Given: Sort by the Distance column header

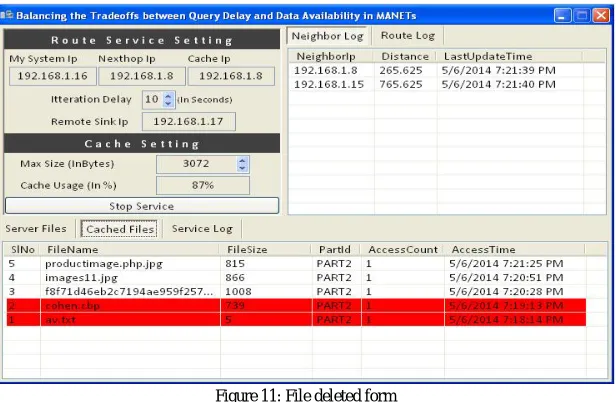Looking at the screenshot, I should (405, 56).
